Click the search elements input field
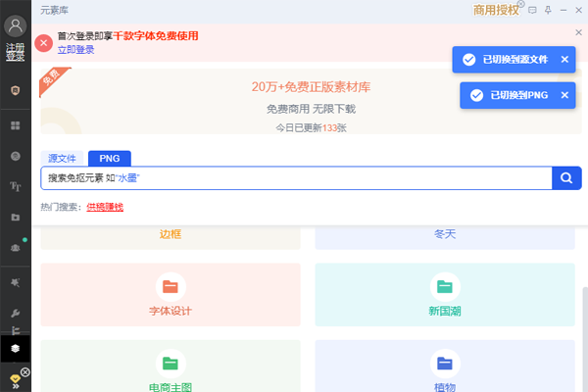 coord(294,178)
